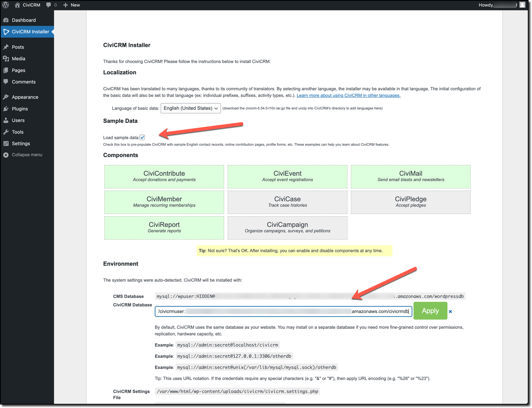This screenshot has width=532, height=408.
Task: Click the Environment section heading
Action: click(121, 264)
